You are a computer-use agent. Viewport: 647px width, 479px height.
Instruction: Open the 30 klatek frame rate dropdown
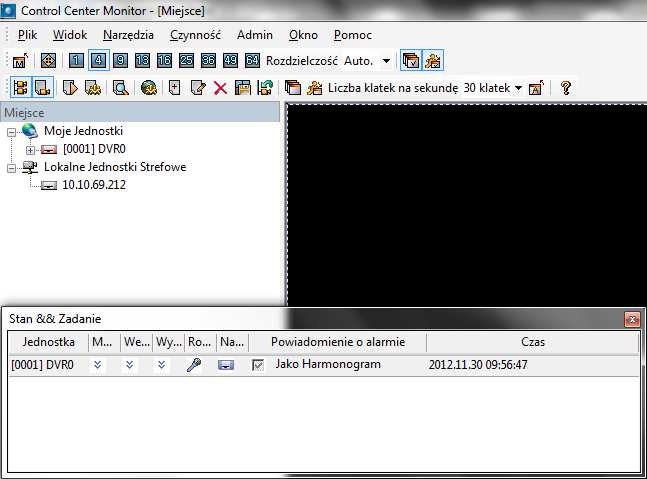[519, 88]
